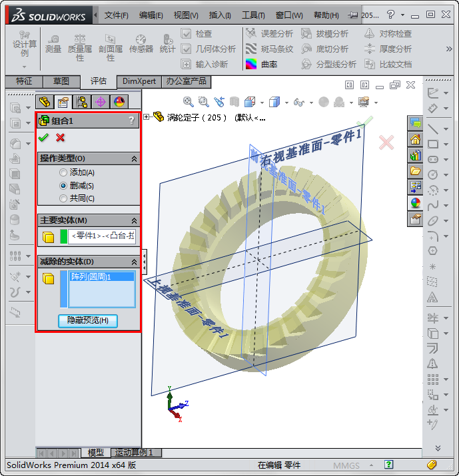Image resolution: width=459 pixels, height=476 pixels.
Task: Click the green checkmark to accept 组合1
Action: tap(44, 137)
